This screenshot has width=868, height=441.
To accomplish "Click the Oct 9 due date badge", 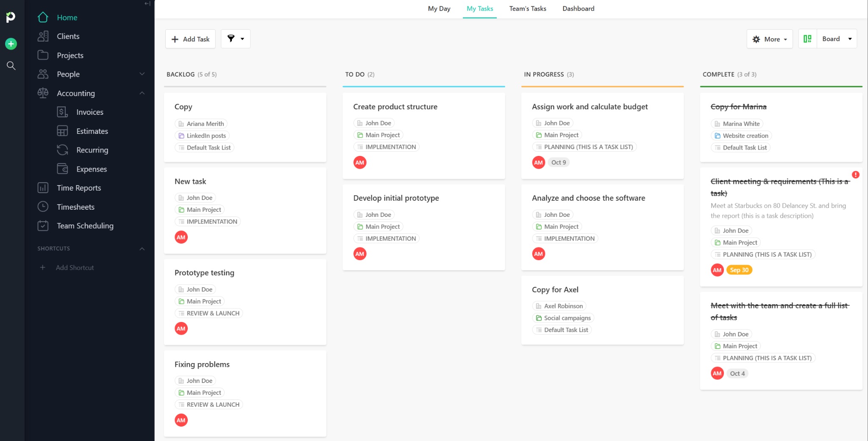I will [x=559, y=162].
